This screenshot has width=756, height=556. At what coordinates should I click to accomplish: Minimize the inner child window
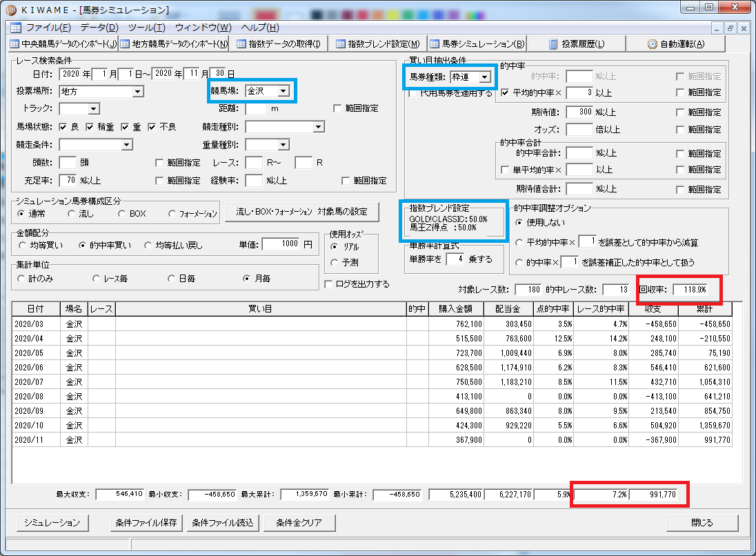717,28
